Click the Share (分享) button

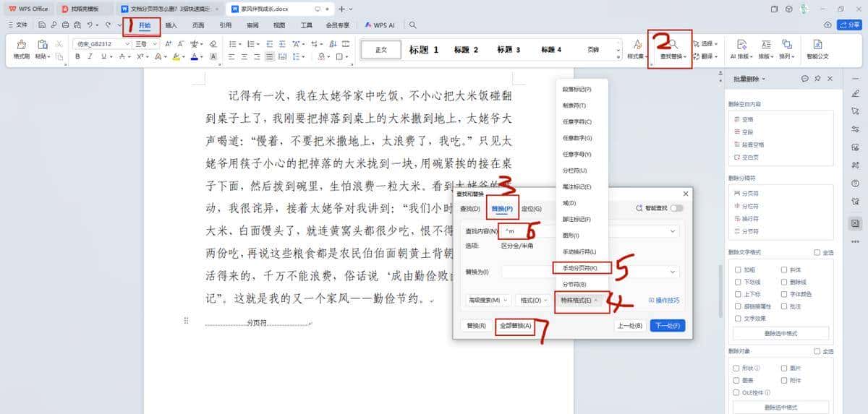848,25
